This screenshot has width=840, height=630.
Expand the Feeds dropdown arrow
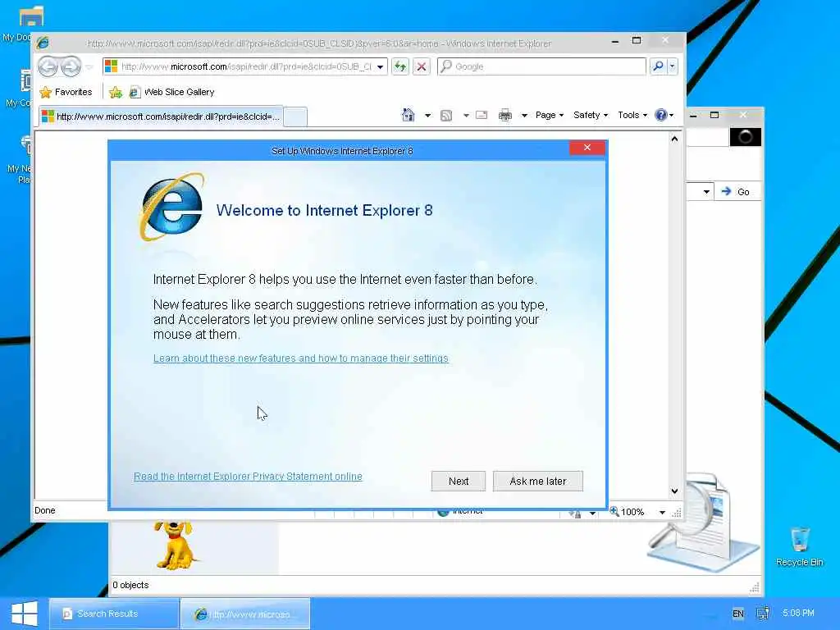[466, 115]
